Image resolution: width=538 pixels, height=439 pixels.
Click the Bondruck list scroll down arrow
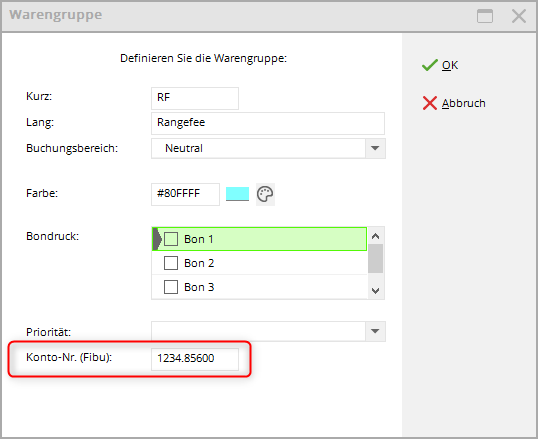(375, 291)
